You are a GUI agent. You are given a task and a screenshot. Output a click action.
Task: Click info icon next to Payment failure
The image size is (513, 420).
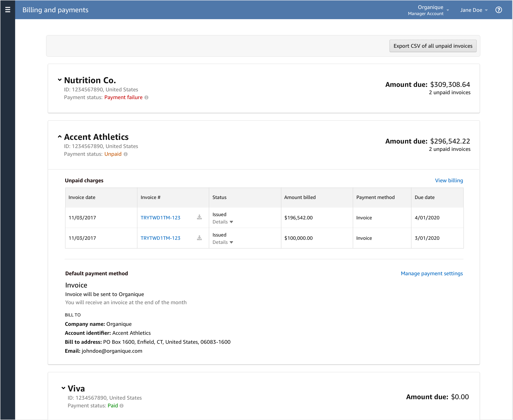pyautogui.click(x=146, y=97)
